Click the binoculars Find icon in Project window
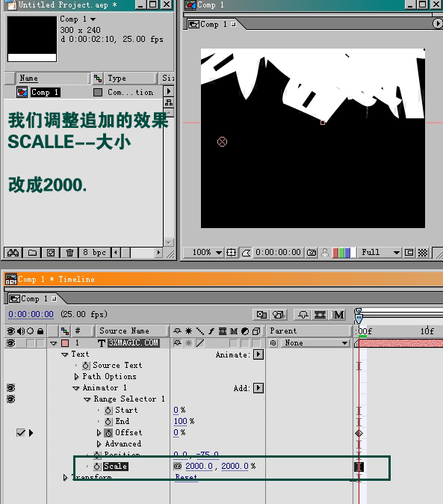 [13, 253]
